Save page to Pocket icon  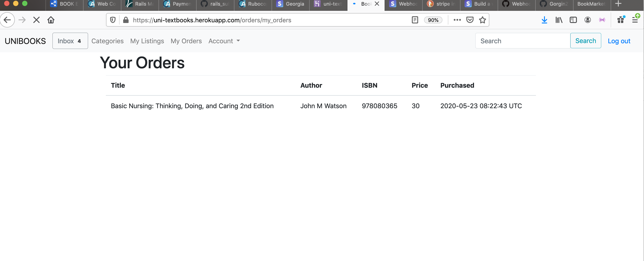pos(470,20)
